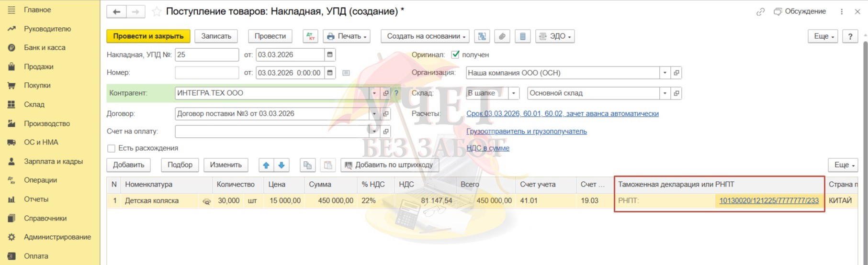This screenshot has width=868, height=265.
Task: Click the Провести button
Action: tap(270, 36)
